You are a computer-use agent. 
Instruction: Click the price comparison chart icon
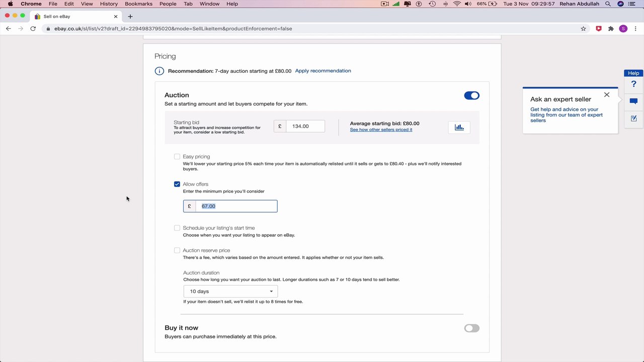(x=459, y=127)
